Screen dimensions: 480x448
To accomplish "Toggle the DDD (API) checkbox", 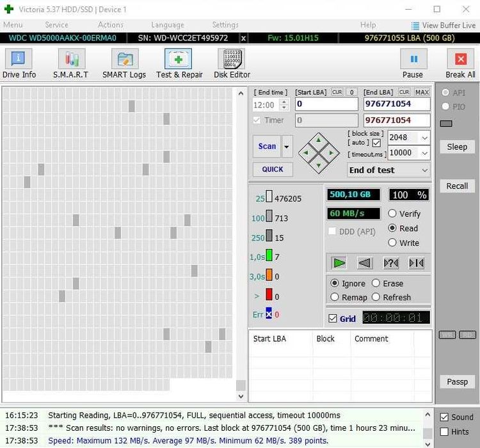I will pyautogui.click(x=332, y=231).
